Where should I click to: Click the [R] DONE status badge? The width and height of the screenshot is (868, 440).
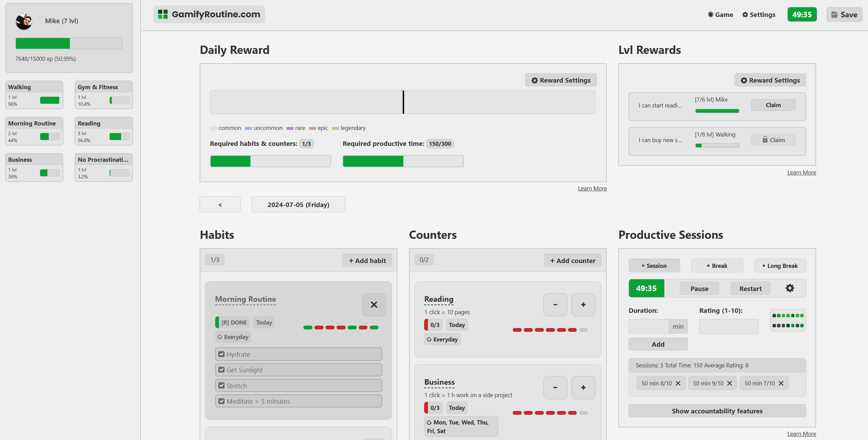click(x=232, y=322)
